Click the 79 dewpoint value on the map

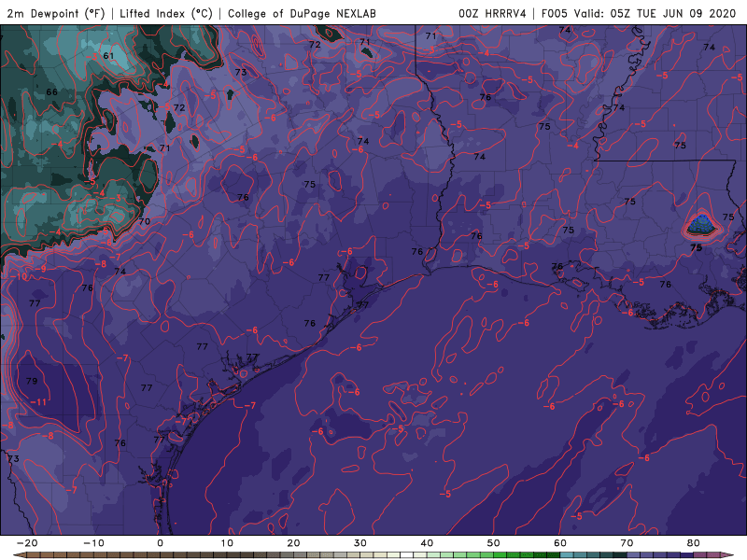click(x=32, y=381)
